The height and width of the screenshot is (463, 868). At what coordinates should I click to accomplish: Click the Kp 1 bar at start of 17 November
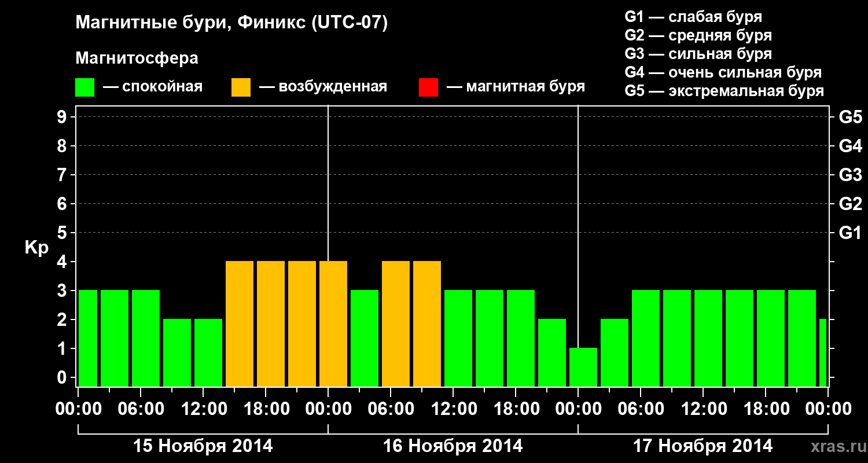[583, 367]
